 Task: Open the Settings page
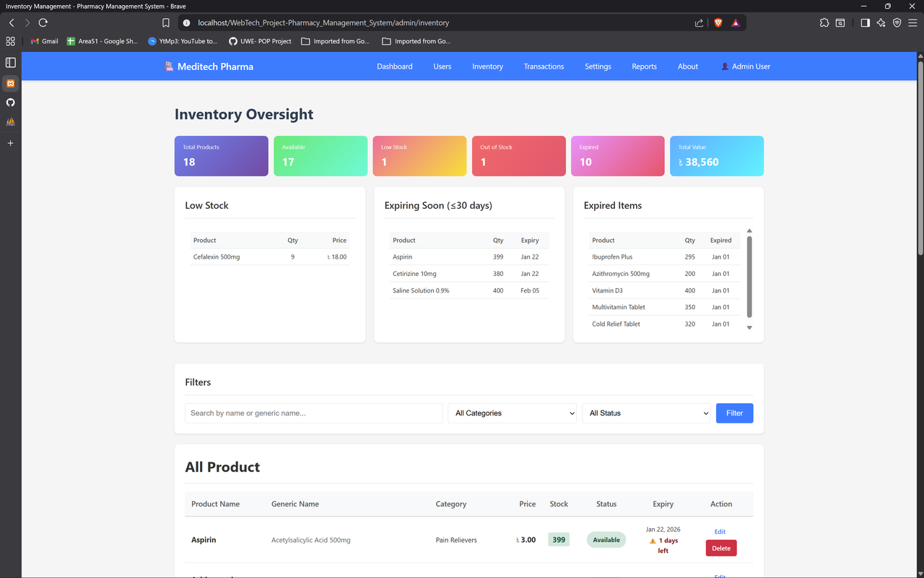coord(598,66)
